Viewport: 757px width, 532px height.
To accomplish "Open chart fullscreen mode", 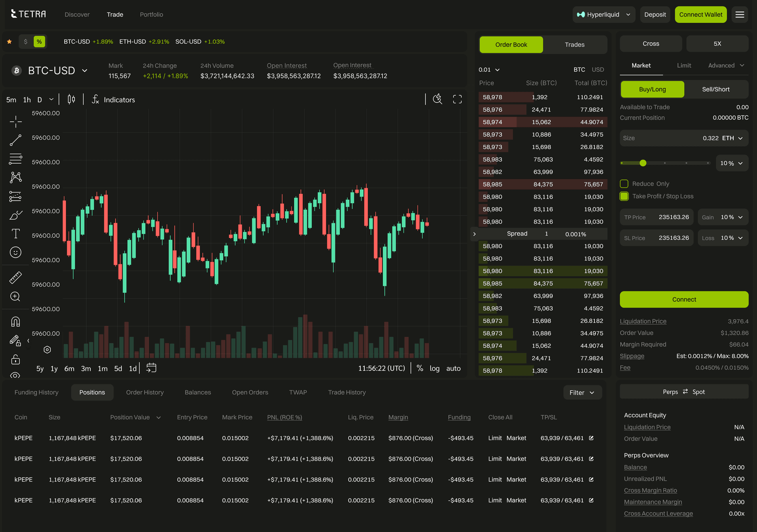I will 457,99.
